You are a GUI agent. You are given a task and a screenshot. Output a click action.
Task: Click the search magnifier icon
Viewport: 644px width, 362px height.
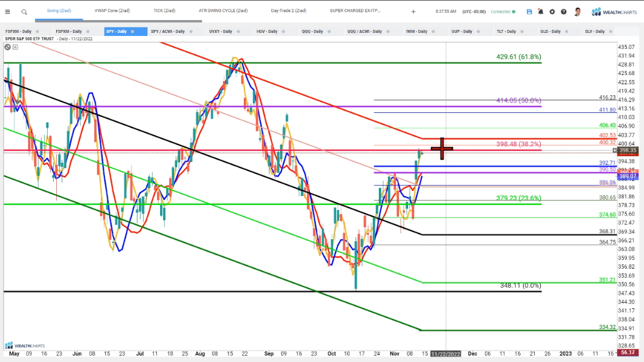[24, 12]
